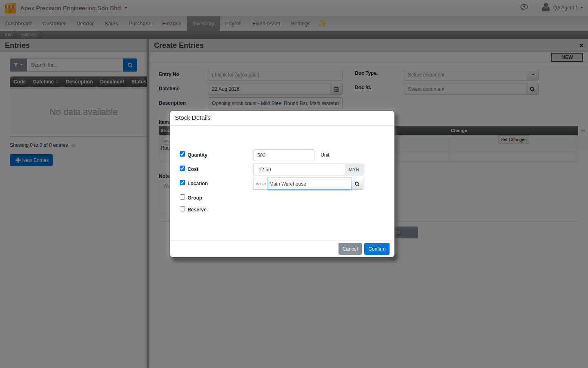Click the Quantity field showing 500
Viewport: 588px width, 368px height.
[x=284, y=155]
